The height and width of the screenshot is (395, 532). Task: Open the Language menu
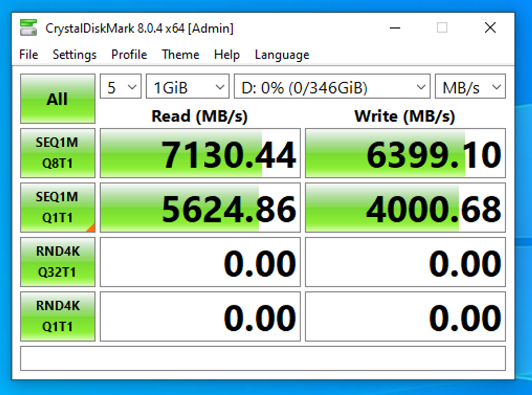click(282, 55)
